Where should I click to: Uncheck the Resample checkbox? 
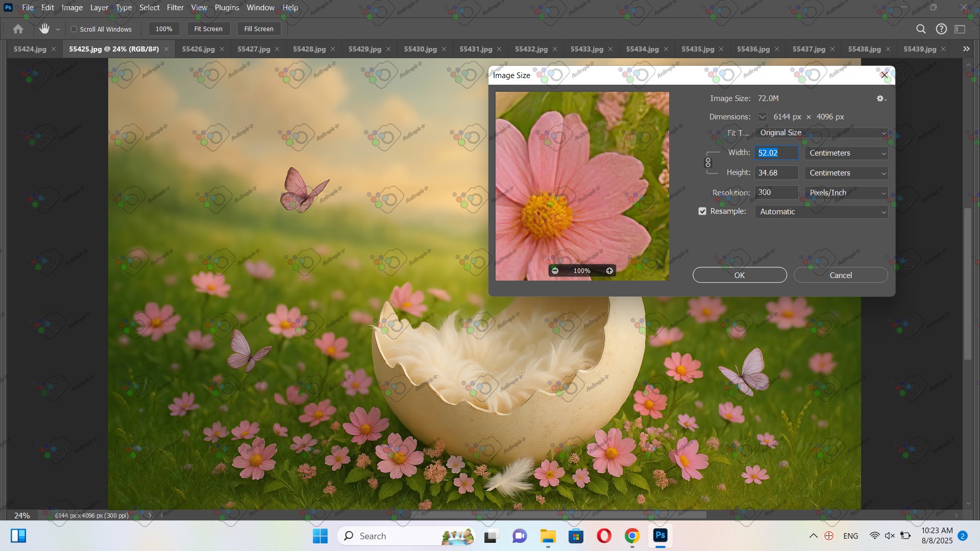coord(702,211)
